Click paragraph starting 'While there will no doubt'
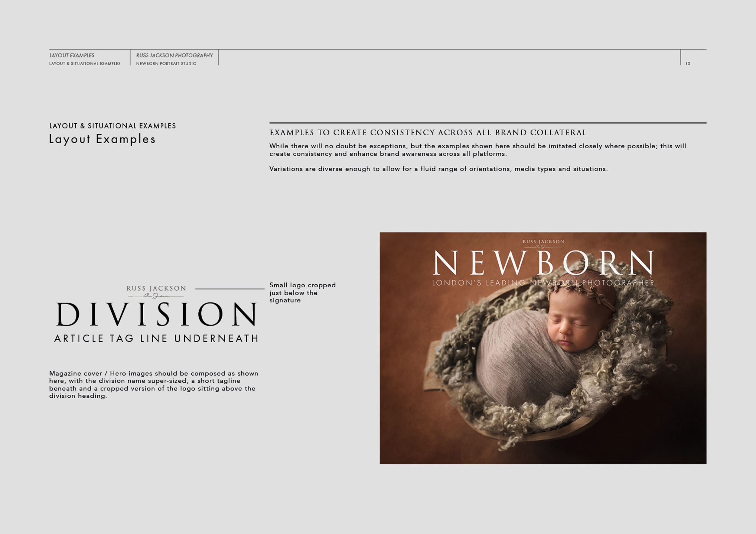 [x=478, y=150]
